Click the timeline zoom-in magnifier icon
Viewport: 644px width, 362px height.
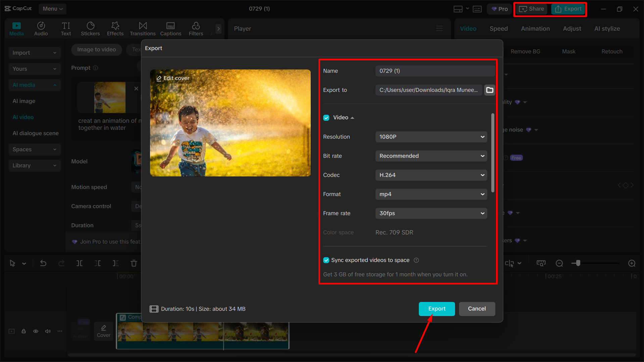click(632, 263)
